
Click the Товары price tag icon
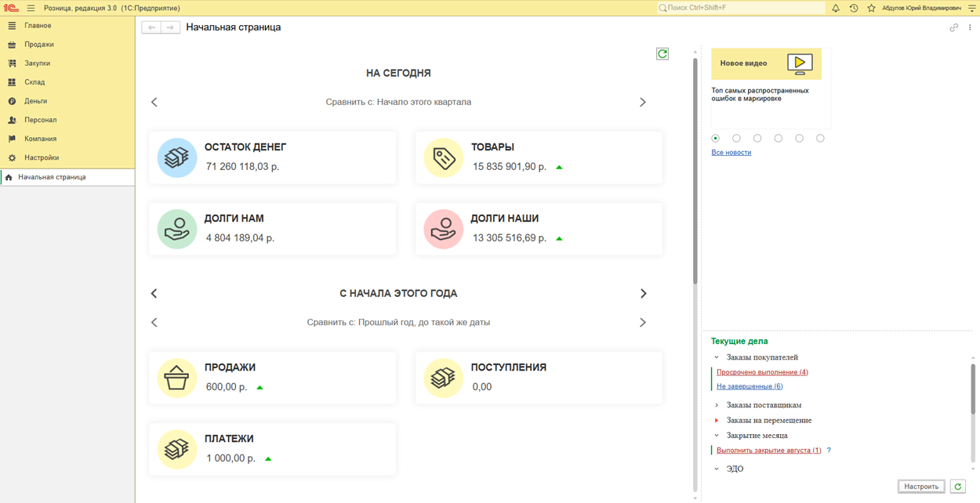[443, 157]
